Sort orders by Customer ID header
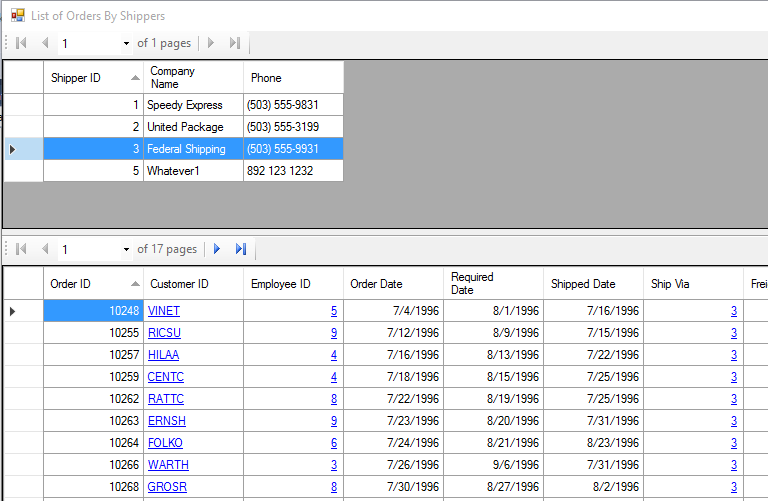 (x=193, y=284)
